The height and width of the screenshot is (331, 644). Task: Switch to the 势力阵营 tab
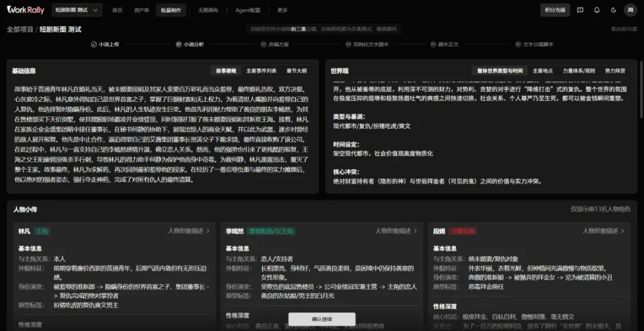coord(615,70)
